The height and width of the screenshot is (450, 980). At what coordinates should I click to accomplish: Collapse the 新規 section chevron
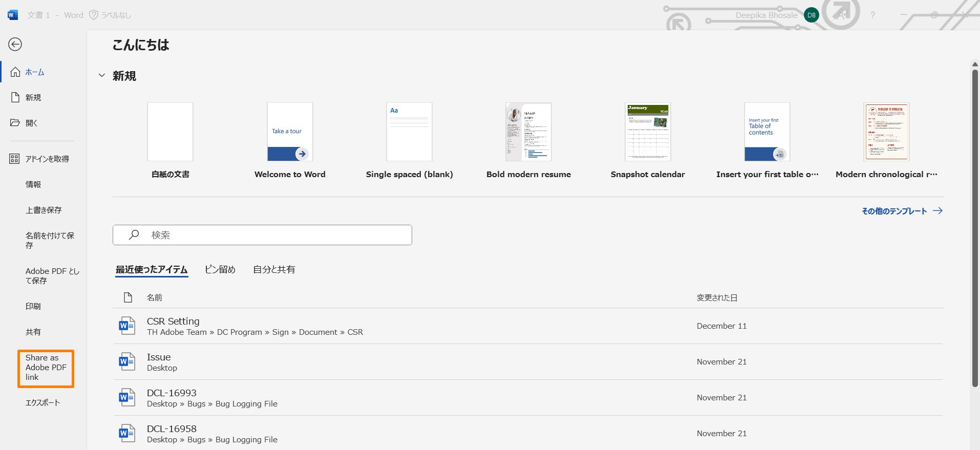[101, 76]
